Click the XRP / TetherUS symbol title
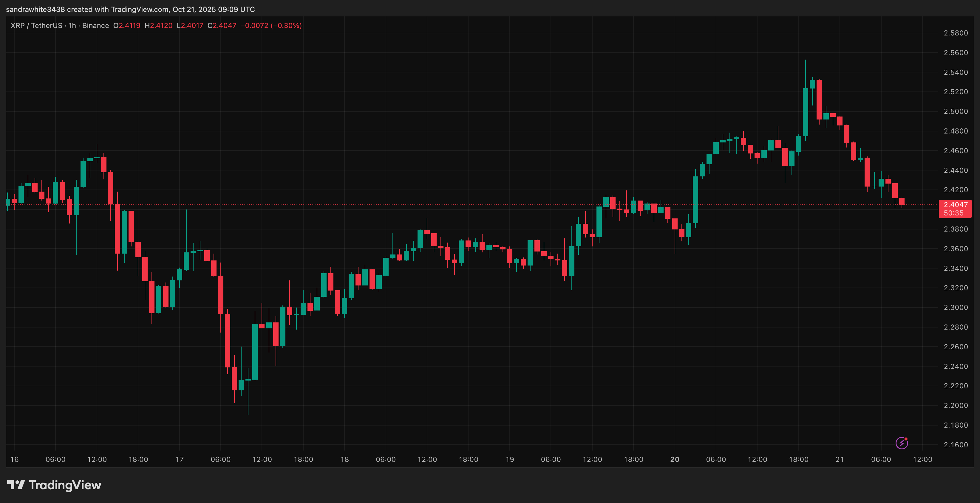Viewport: 980px width, 503px height. click(36, 25)
